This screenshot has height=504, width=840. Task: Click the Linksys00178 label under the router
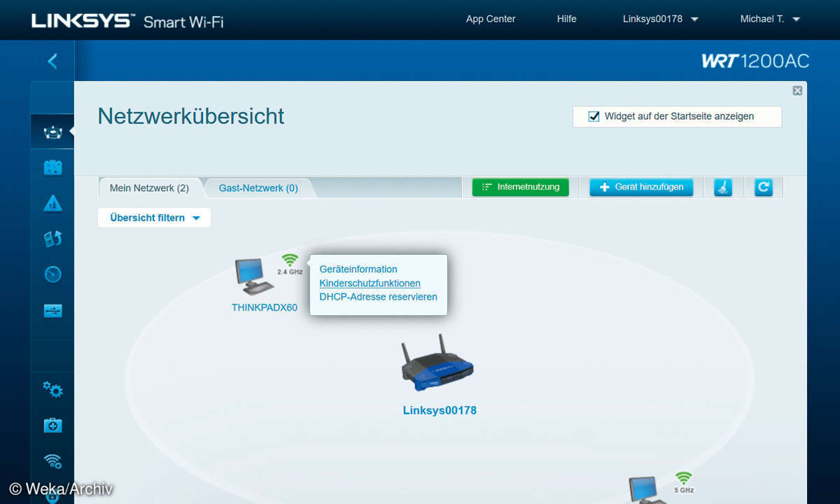pos(440,410)
